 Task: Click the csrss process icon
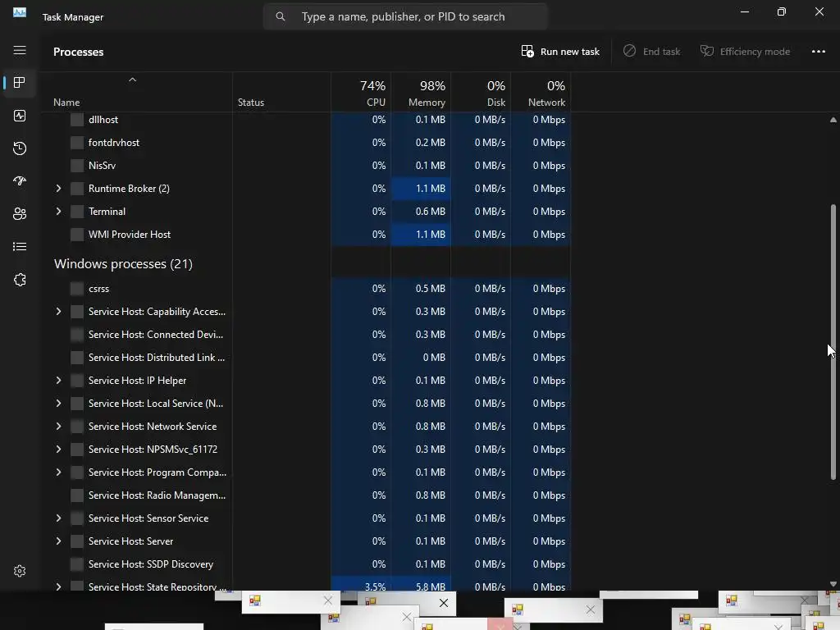tap(77, 289)
